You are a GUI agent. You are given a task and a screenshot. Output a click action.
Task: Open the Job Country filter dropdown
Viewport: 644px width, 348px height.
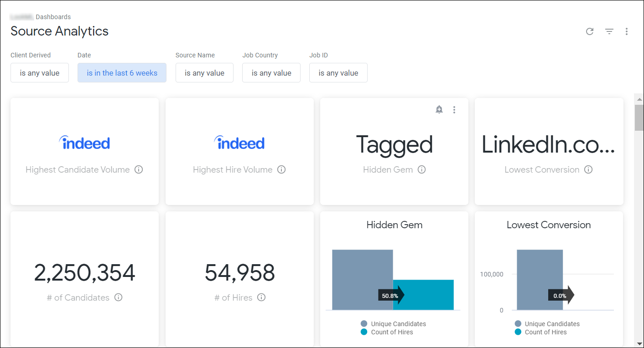click(x=271, y=72)
